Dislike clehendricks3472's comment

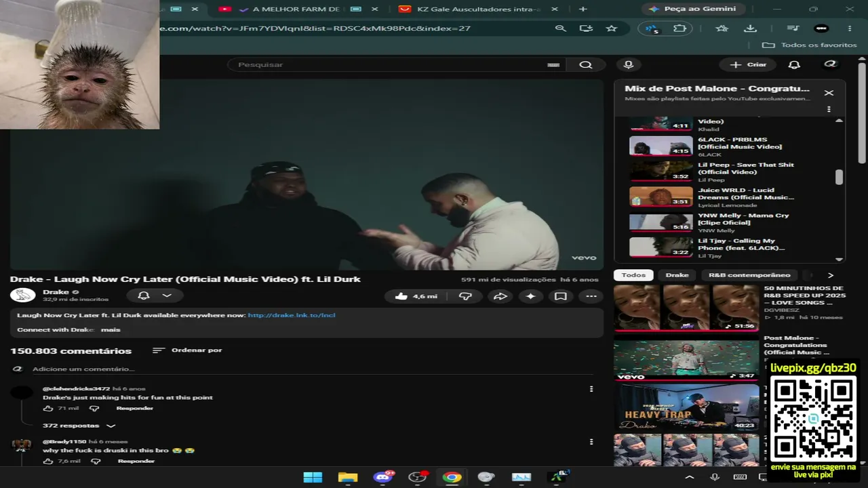point(94,409)
